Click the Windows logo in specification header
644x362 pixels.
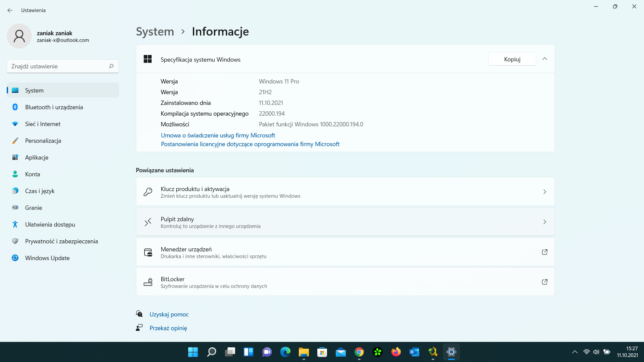148,59
